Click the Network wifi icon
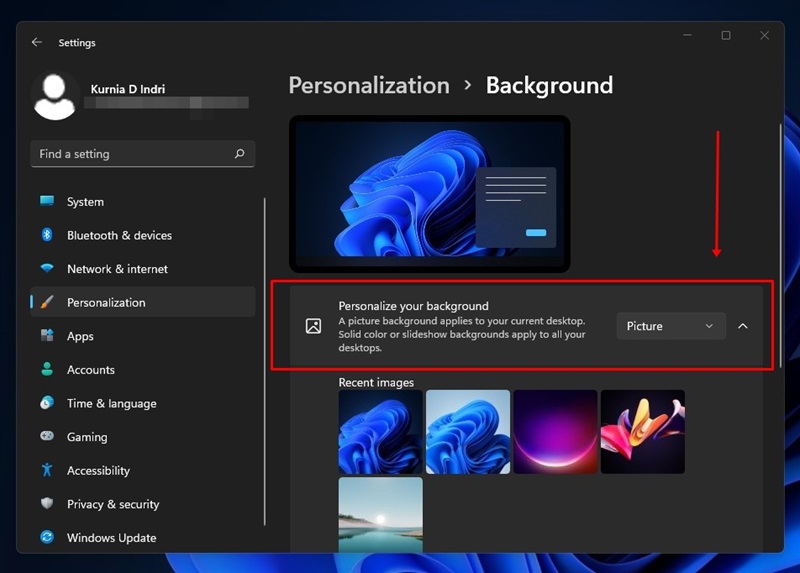The image size is (800, 573). 47,268
